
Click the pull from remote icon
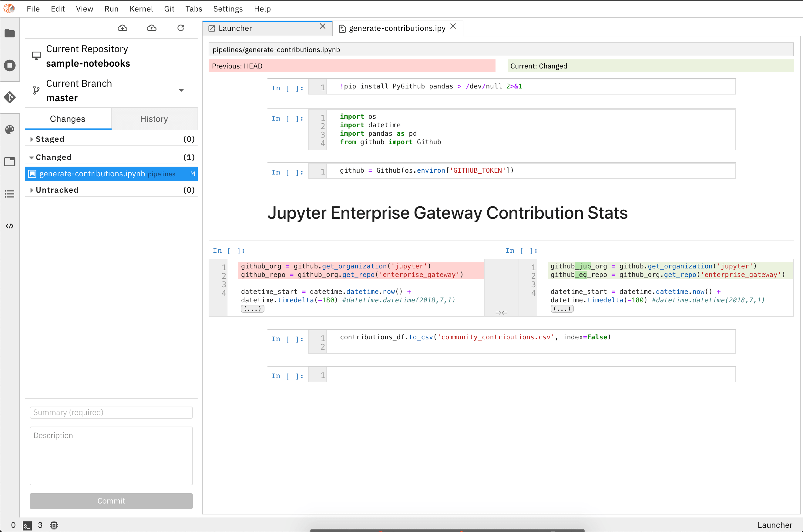[123, 28]
